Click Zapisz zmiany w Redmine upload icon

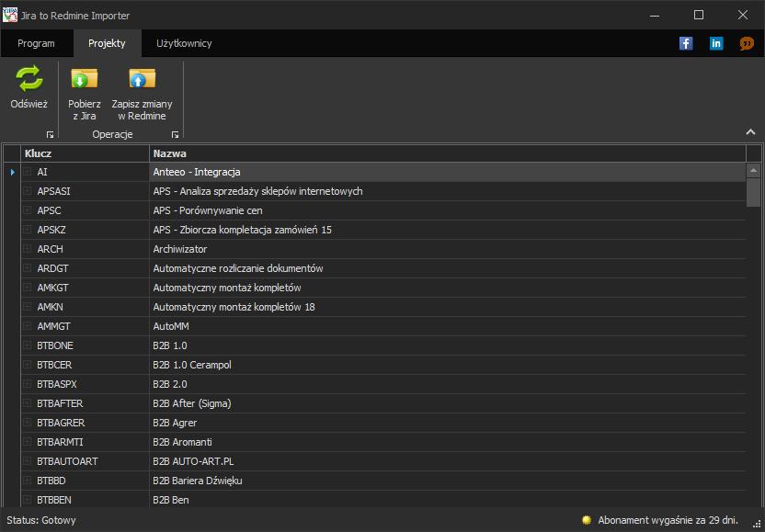tap(142, 78)
